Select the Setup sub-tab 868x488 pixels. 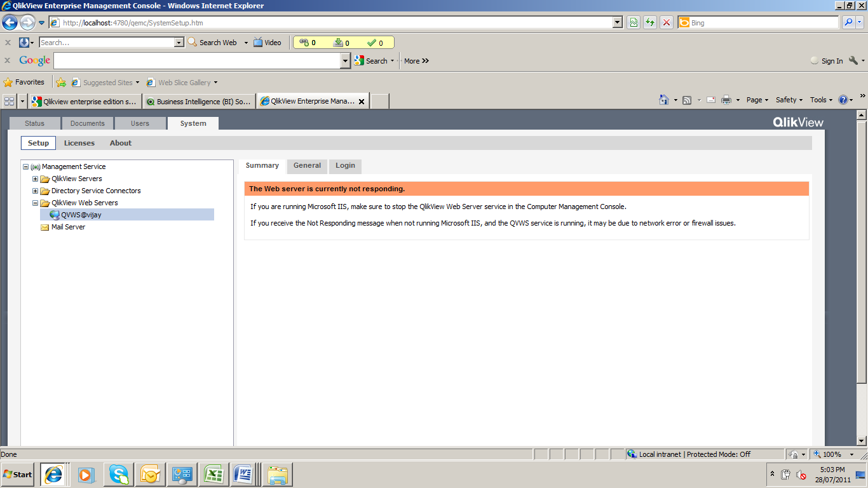tap(38, 143)
